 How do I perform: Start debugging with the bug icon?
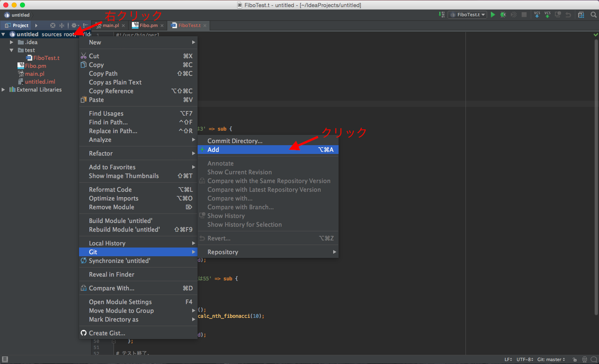pos(503,15)
